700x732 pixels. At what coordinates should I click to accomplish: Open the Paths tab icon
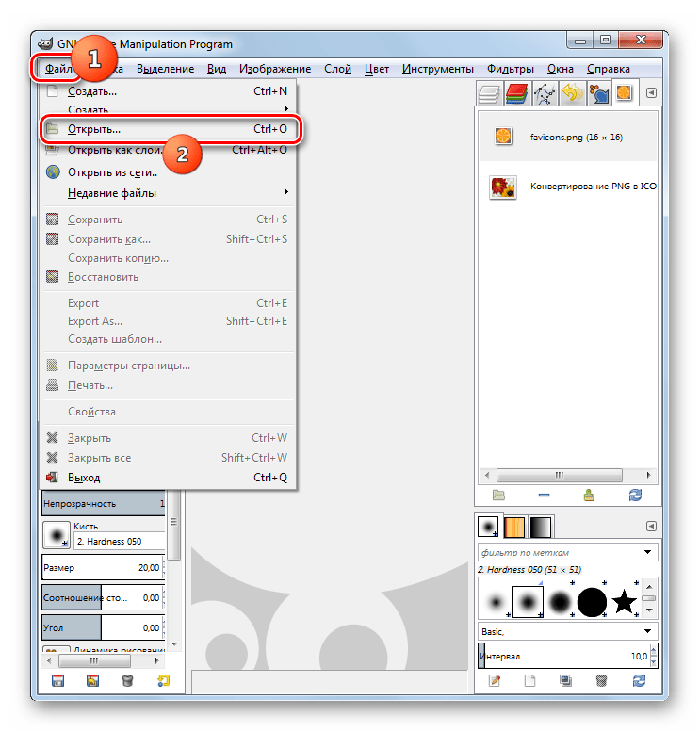coord(544,93)
